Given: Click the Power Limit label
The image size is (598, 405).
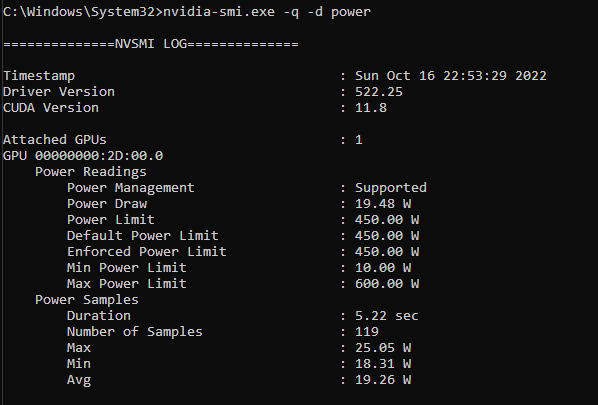Looking at the screenshot, I should [x=111, y=220].
